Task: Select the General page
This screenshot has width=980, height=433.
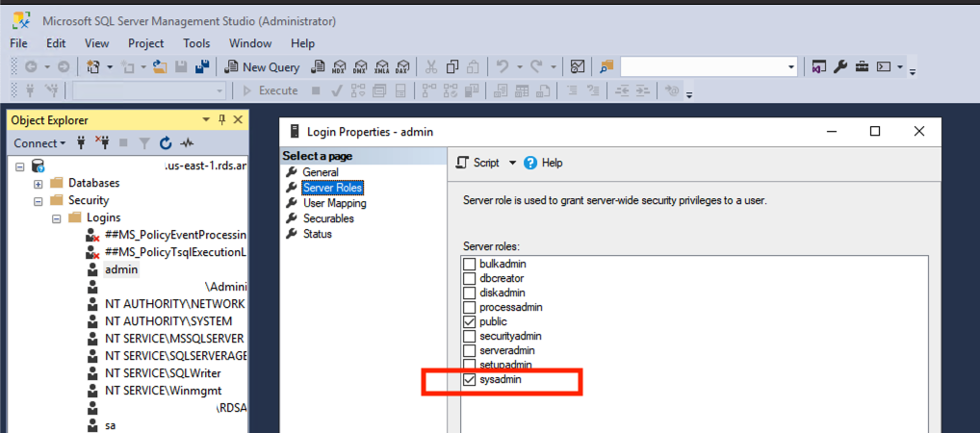Action: click(x=321, y=172)
